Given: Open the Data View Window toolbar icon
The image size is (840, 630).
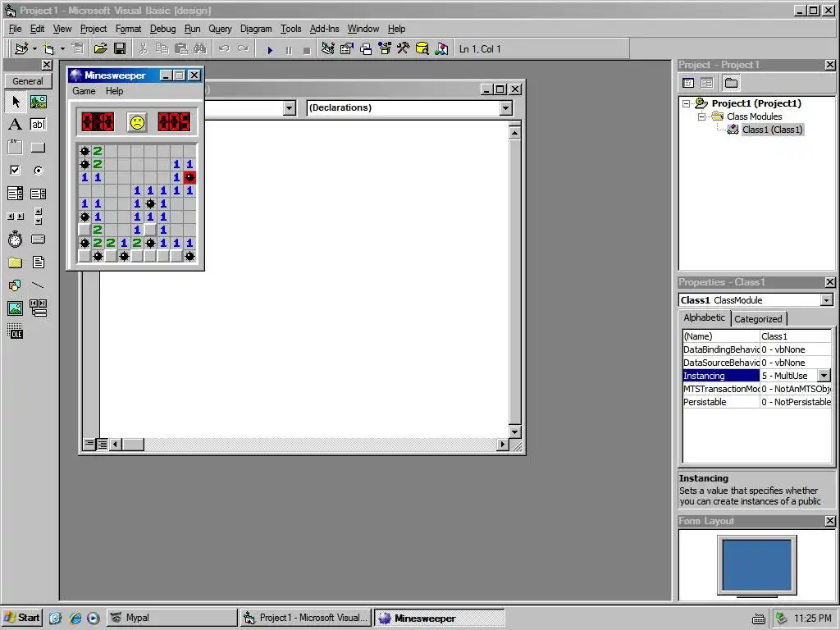Looking at the screenshot, I should point(422,48).
